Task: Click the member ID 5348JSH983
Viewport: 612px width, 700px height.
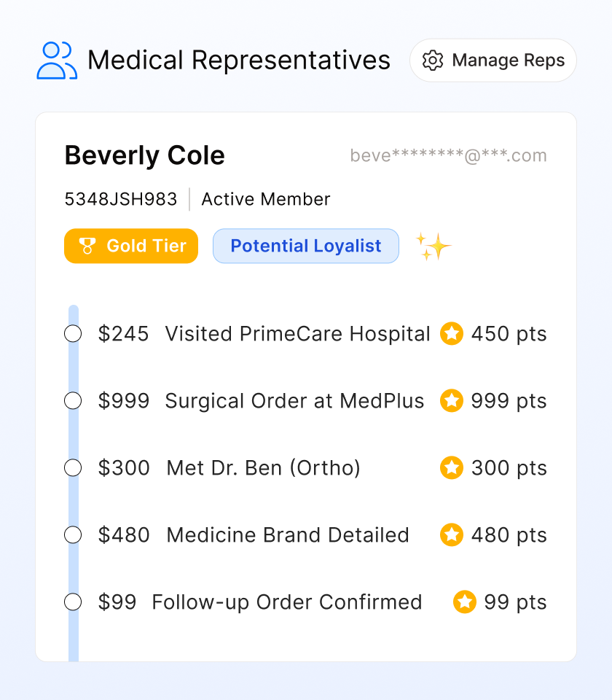Action: (121, 199)
